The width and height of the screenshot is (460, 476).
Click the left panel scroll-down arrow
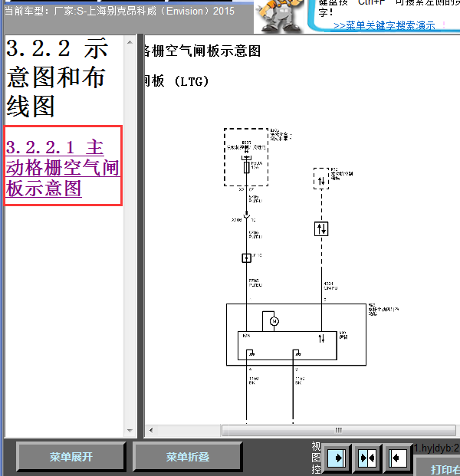(130, 431)
